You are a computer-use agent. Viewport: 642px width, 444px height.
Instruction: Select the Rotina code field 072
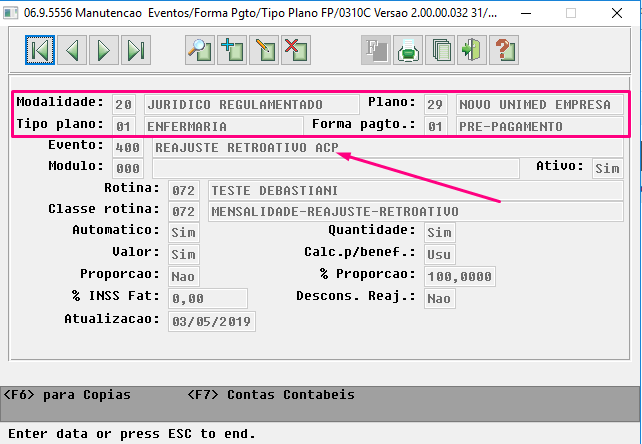[184, 190]
